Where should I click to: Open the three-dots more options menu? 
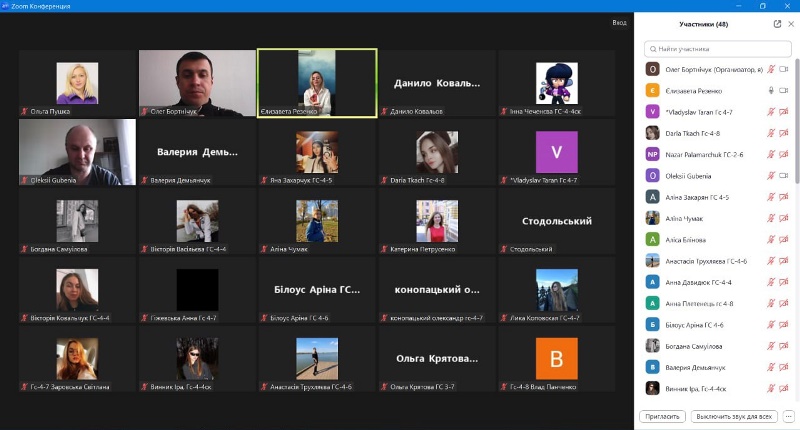[x=789, y=416]
